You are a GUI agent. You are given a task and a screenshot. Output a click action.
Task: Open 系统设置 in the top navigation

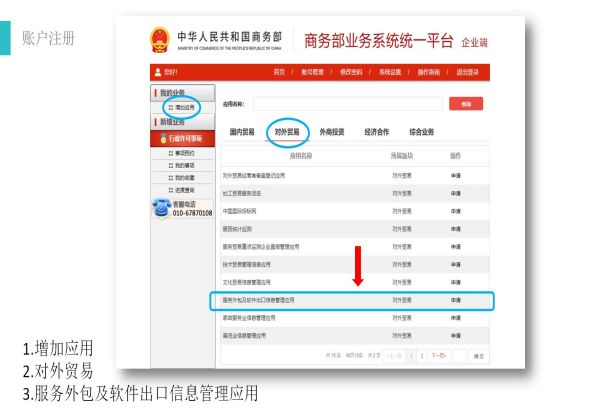(389, 72)
